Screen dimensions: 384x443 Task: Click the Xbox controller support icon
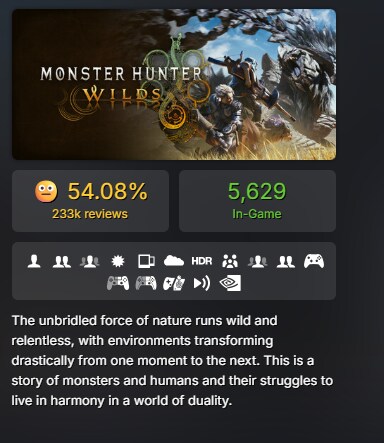click(x=314, y=261)
